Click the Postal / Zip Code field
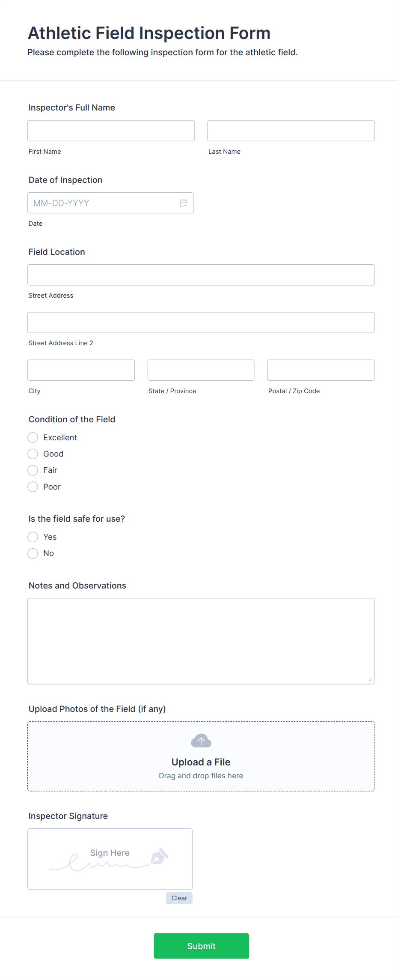Viewport: 398px width, 980px height. click(320, 370)
